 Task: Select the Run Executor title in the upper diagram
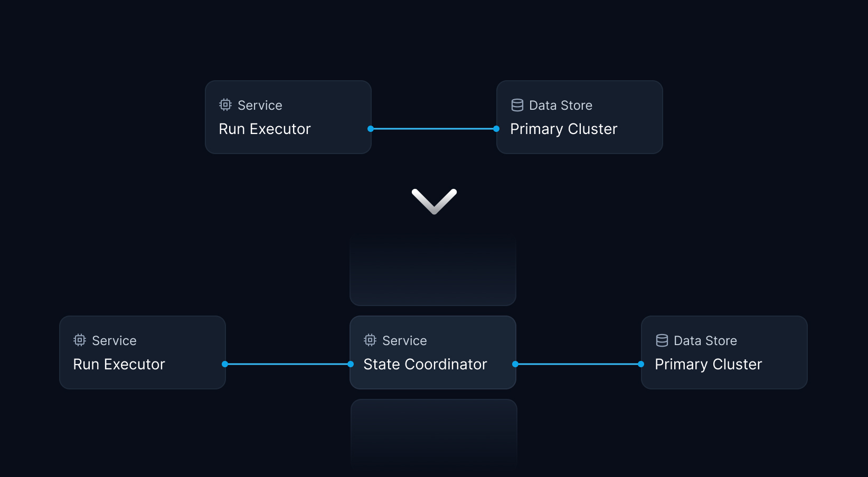265,129
